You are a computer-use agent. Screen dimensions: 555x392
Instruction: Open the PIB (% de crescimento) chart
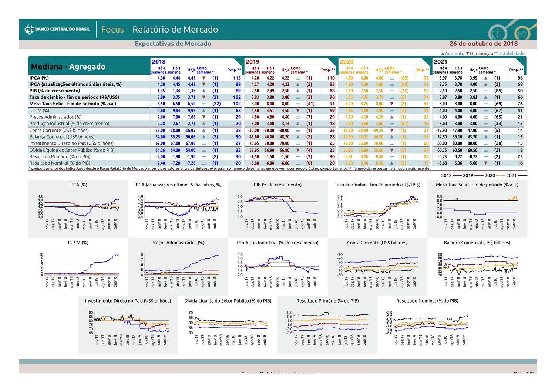coord(277,209)
